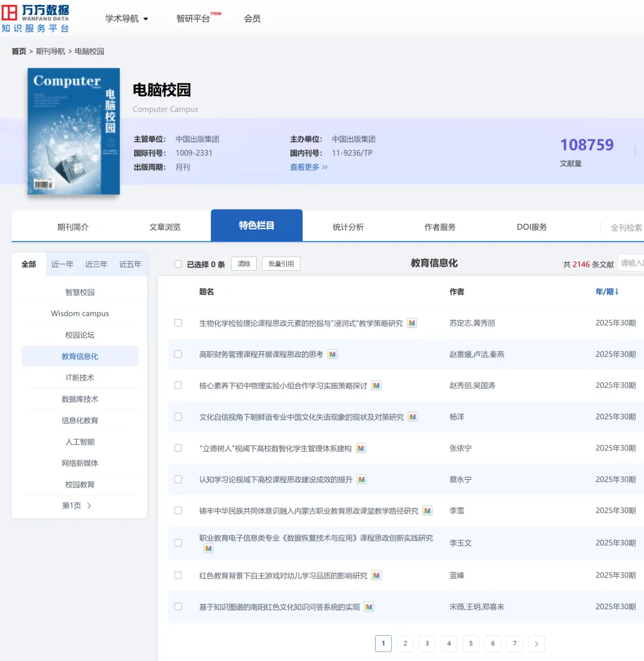
Task: Go to next results page arrow
Action: pos(536,644)
